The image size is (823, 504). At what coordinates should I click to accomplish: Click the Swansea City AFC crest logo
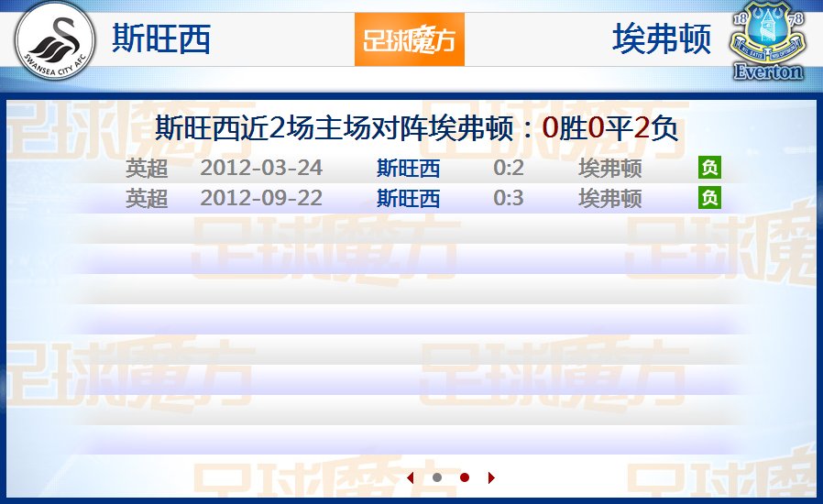pyautogui.click(x=55, y=41)
